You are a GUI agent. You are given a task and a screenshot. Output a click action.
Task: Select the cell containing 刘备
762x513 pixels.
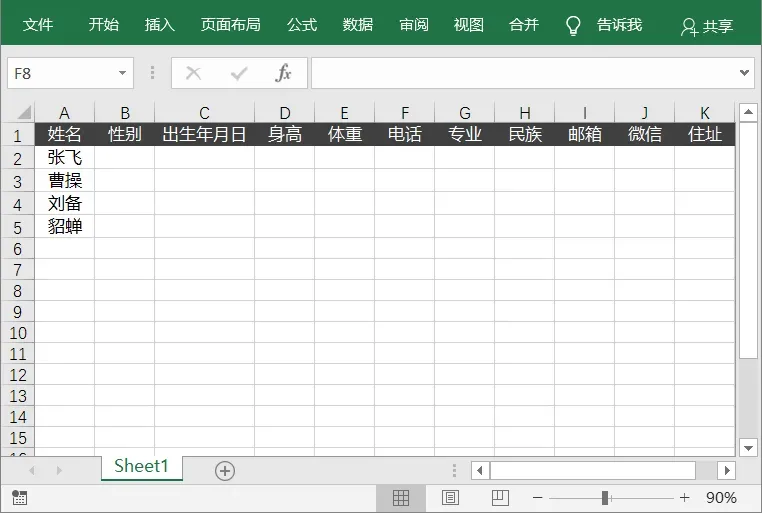(64, 203)
